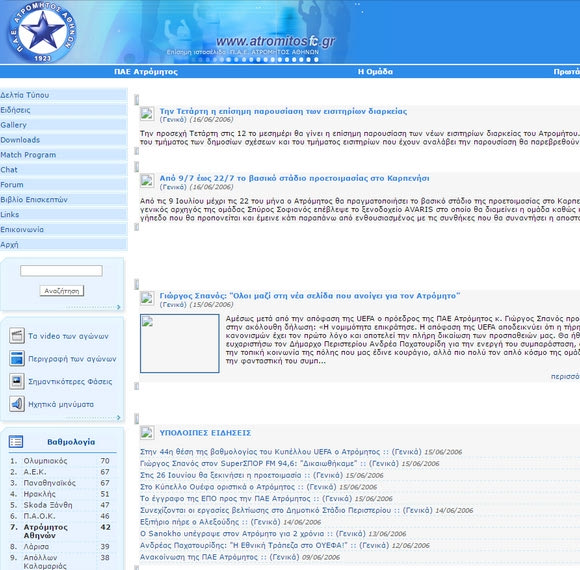Click the Atromitos star club logo
The height and width of the screenshot is (570, 580).
[x=42, y=32]
